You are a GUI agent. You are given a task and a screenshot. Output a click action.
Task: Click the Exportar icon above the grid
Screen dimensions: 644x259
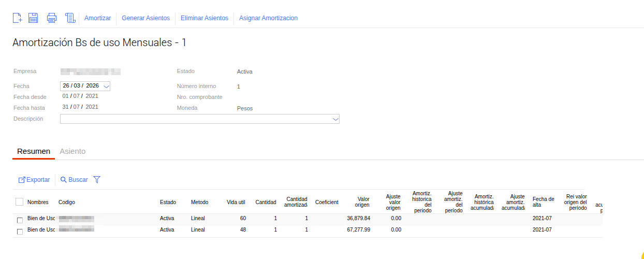22,180
